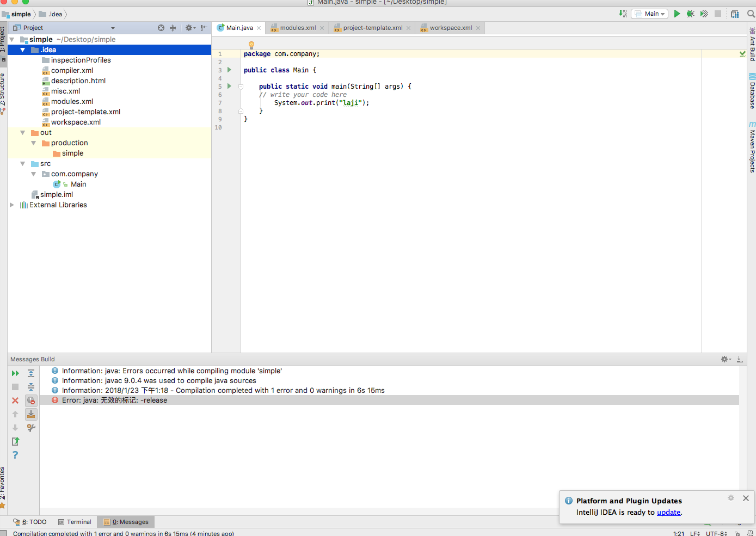Run Main with coverage
This screenshot has width=756, height=536.
point(704,14)
